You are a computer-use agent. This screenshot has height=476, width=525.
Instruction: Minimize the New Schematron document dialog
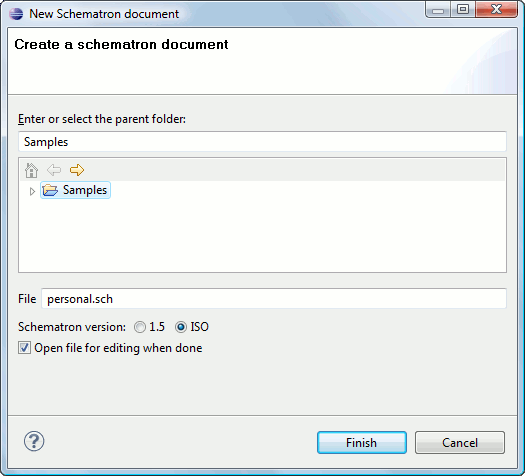tap(438, 9)
